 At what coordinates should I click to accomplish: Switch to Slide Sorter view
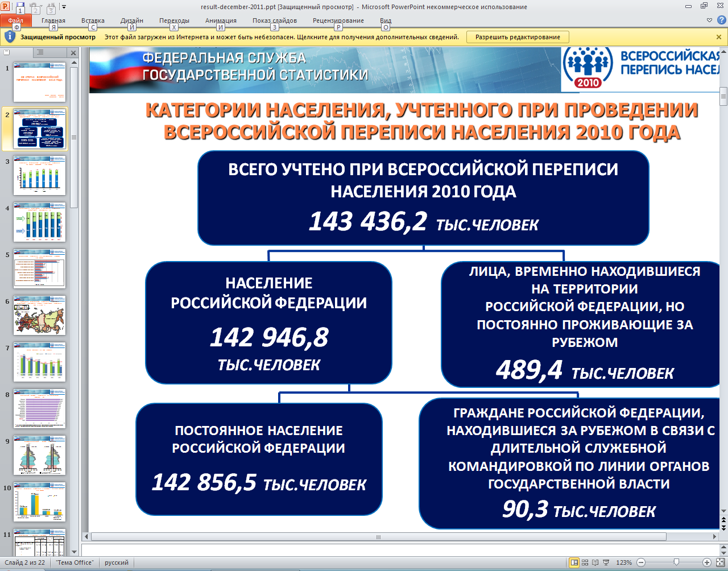[x=585, y=562]
